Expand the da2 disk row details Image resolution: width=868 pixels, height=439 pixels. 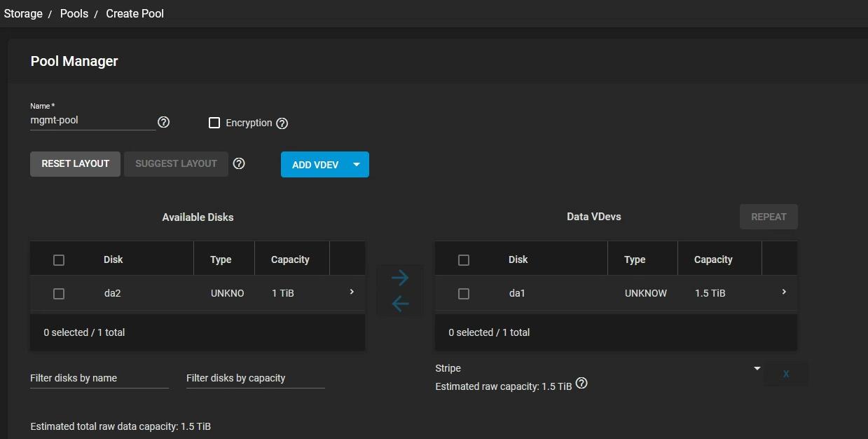[352, 292]
